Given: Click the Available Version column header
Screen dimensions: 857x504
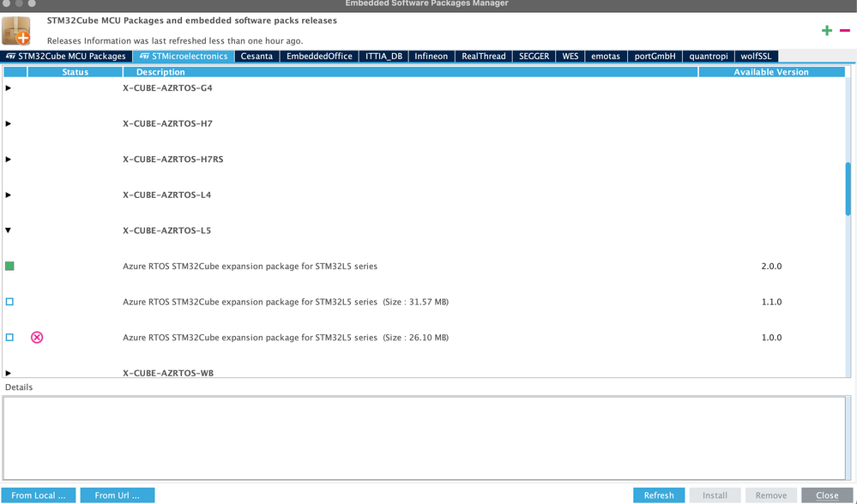Looking at the screenshot, I should 771,72.
